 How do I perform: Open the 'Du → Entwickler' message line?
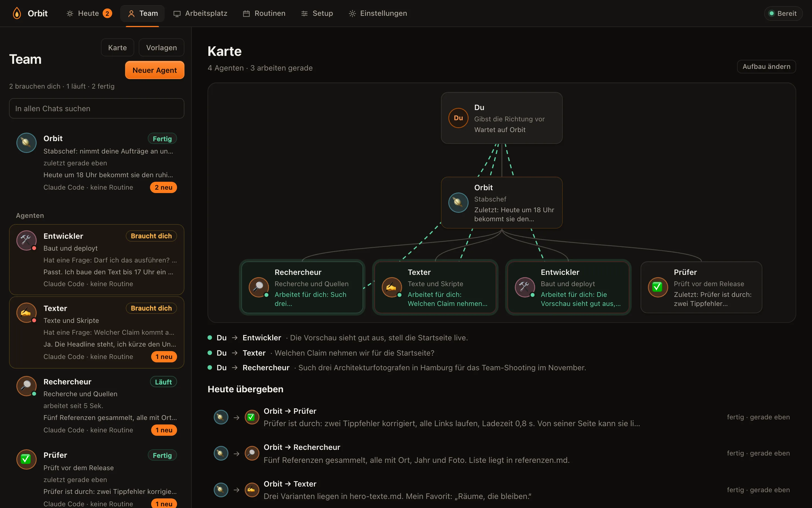pyautogui.click(x=337, y=338)
